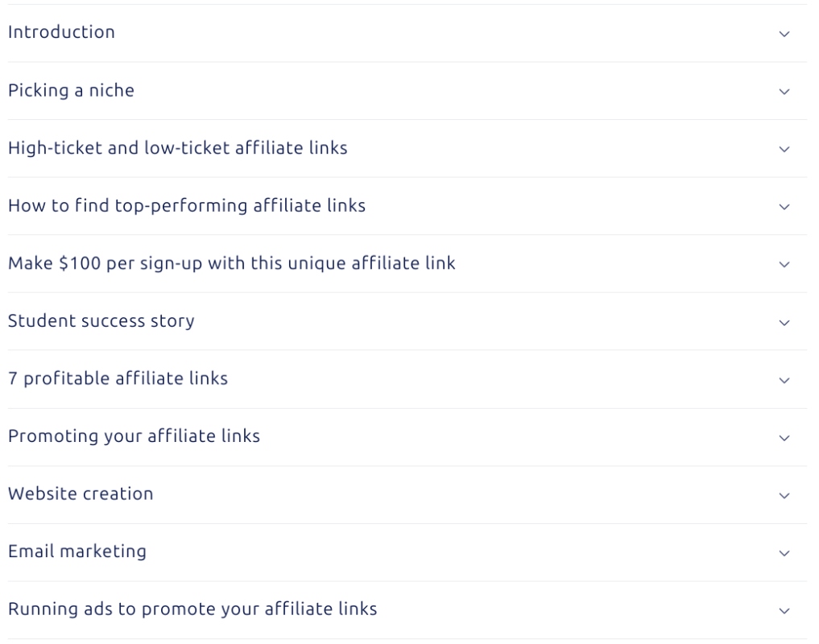Viewport: 819px width, 644px height.
Task: Expand the Introduction section chevron
Action: [x=784, y=34]
